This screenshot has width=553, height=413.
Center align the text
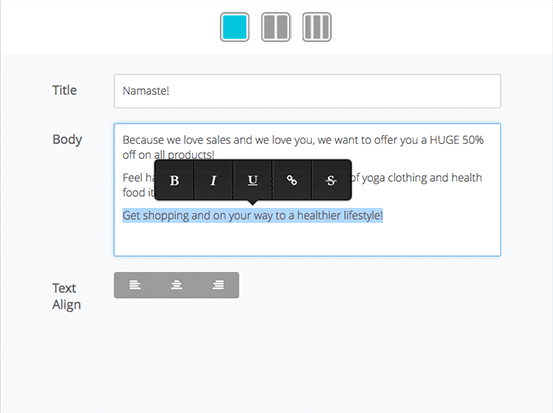click(176, 285)
